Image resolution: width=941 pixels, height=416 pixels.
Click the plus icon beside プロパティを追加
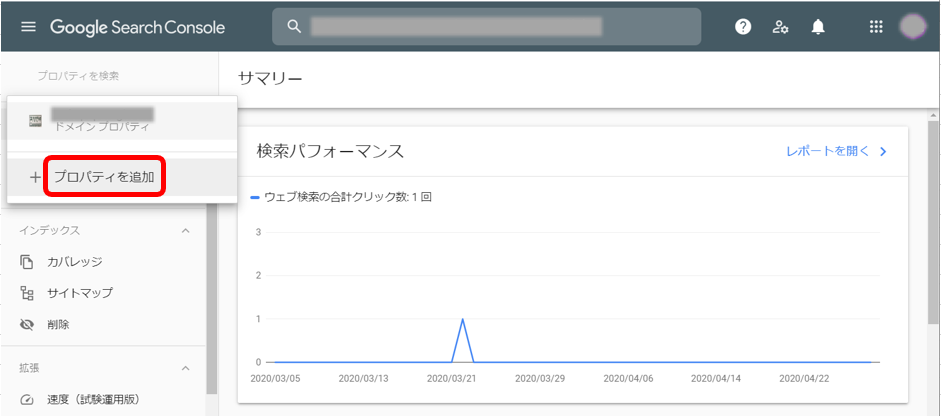pos(35,177)
